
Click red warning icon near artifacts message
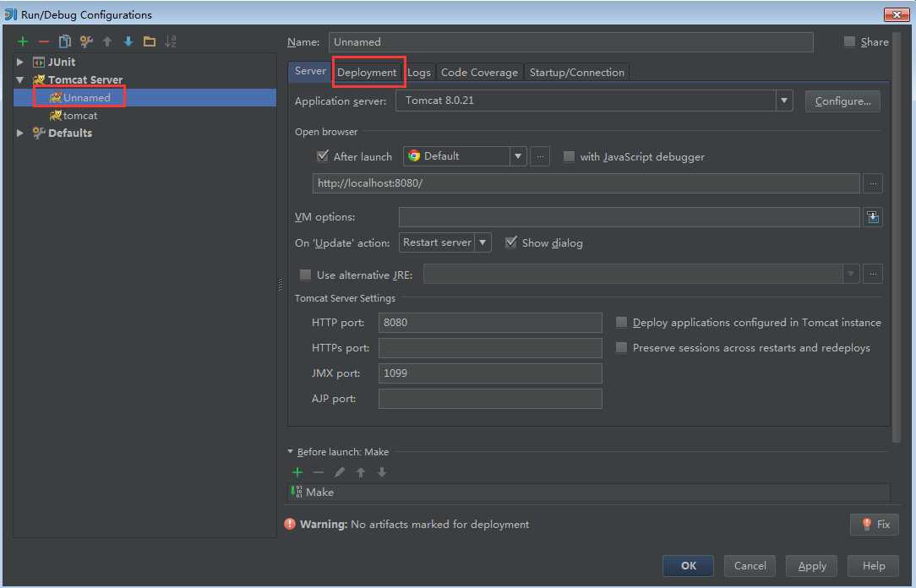[x=290, y=524]
